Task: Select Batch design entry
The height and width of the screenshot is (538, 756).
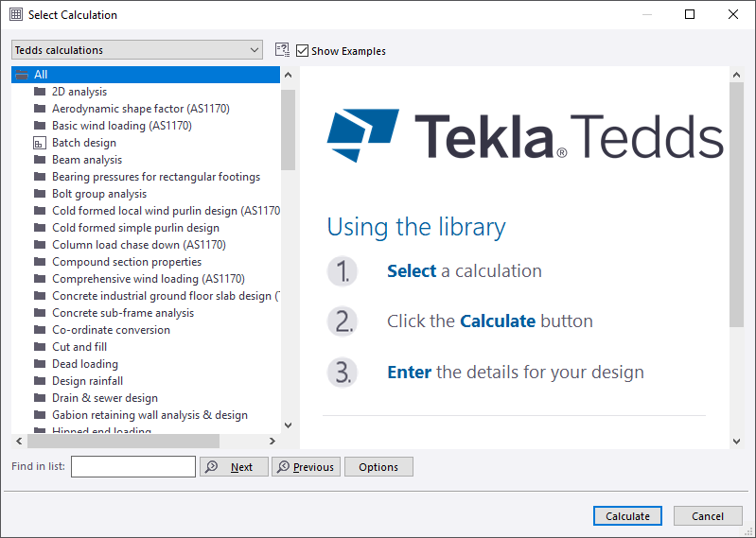Action: 84,143
